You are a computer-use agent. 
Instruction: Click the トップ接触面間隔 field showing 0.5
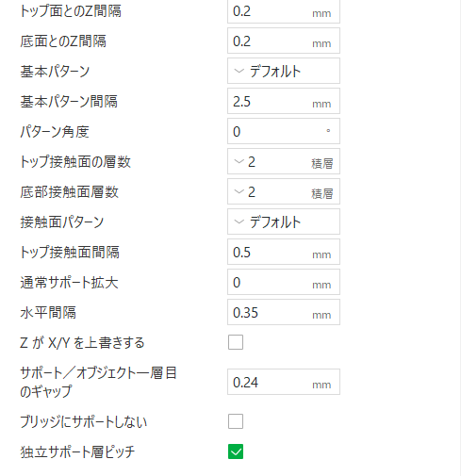pos(284,252)
